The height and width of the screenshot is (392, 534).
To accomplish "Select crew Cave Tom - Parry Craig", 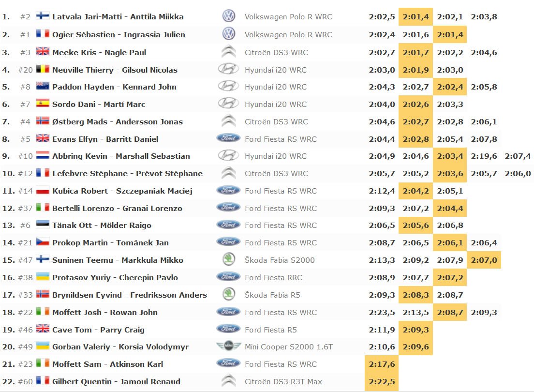I will 98,330.
